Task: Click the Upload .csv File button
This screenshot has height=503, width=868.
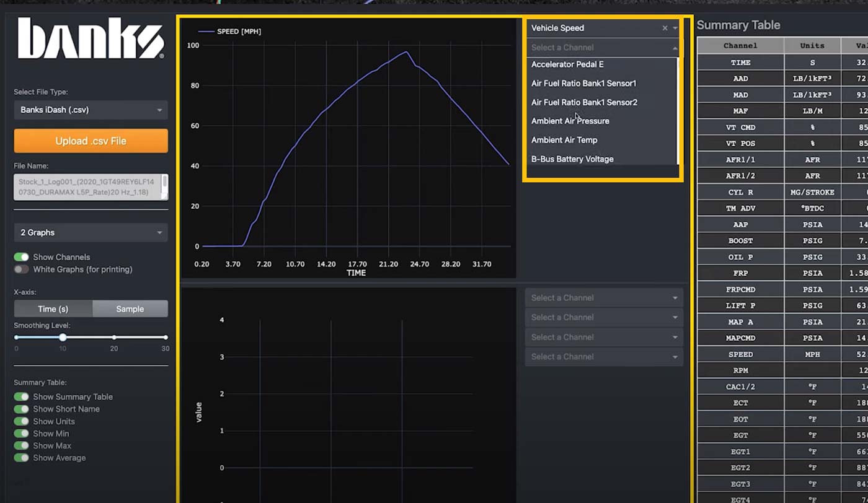Action: (x=91, y=141)
